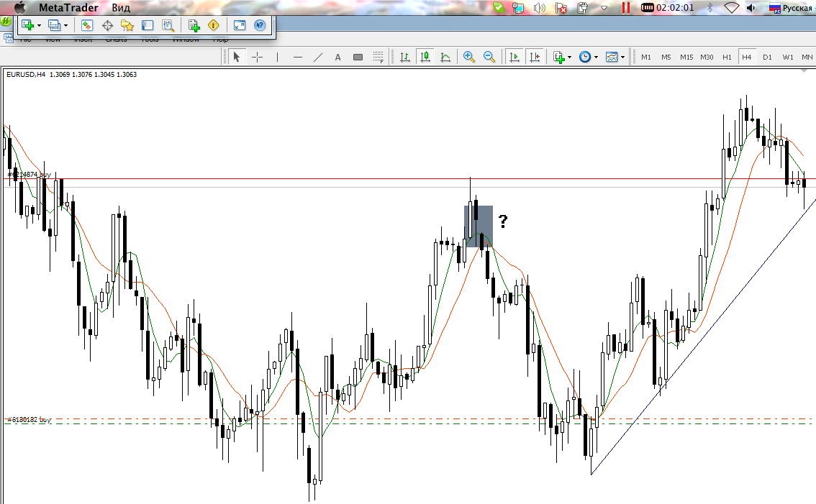
Task: Click the green checkmark status icon
Action: (x=499, y=7)
